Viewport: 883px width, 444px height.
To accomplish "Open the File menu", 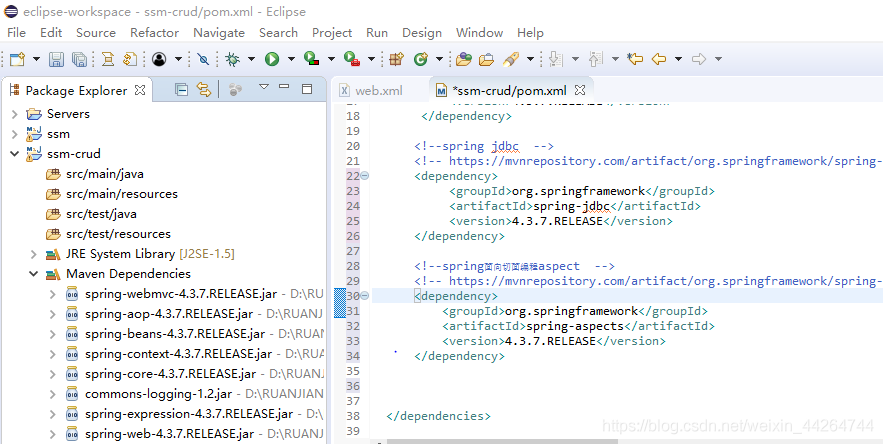I will coord(16,33).
